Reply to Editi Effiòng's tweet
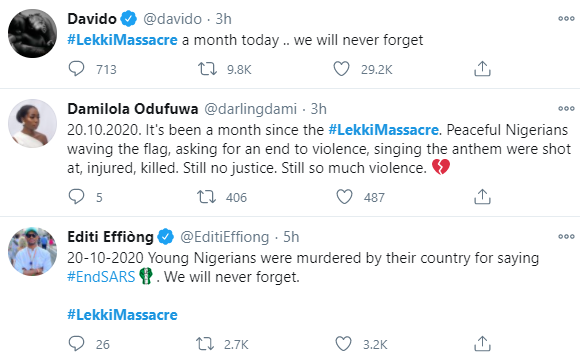The image size is (580, 363). 77,343
